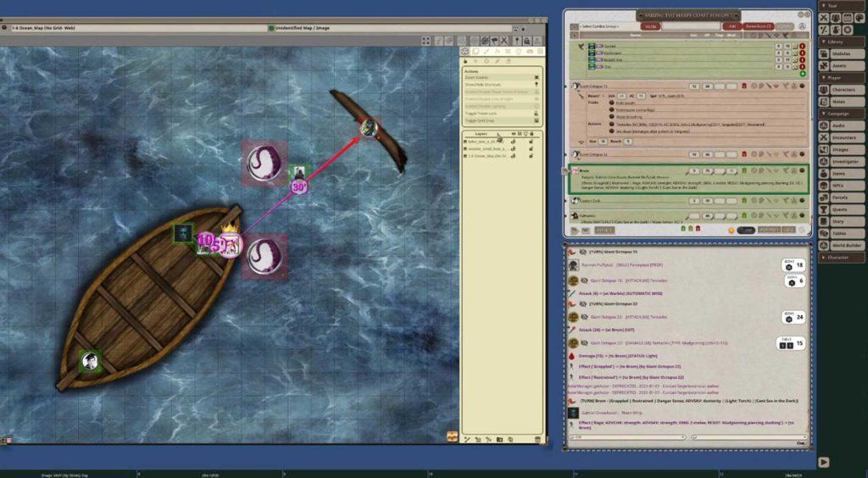Image resolution: width=868 pixels, height=478 pixels.
Task: Collapse the Tool section header
Action: (842, 6)
